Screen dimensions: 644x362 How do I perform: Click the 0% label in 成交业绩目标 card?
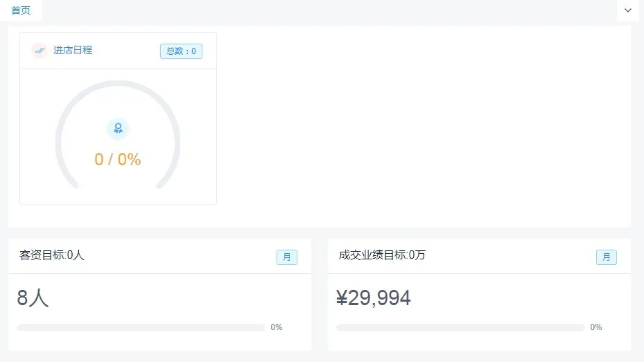point(596,327)
